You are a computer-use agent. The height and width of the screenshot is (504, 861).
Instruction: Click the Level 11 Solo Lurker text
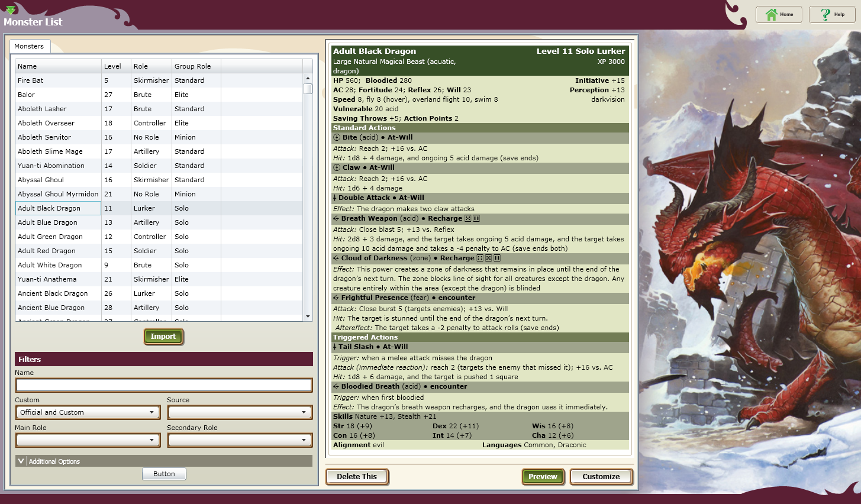[581, 51]
